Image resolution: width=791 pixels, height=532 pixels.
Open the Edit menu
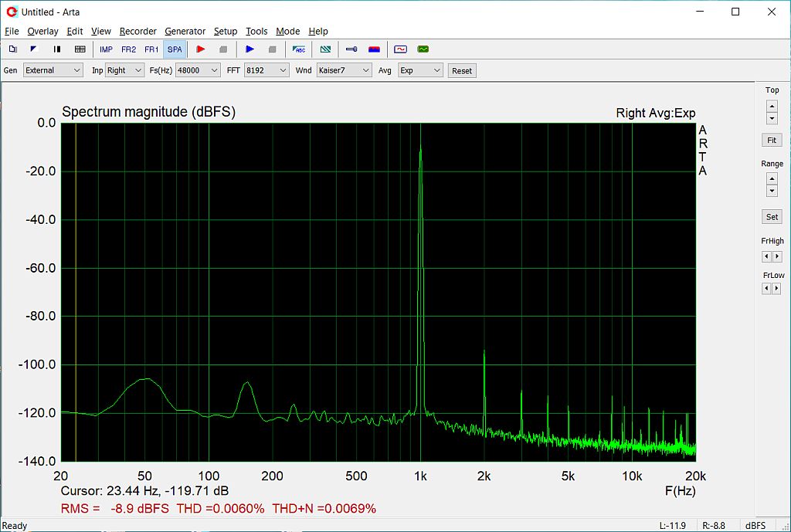75,31
